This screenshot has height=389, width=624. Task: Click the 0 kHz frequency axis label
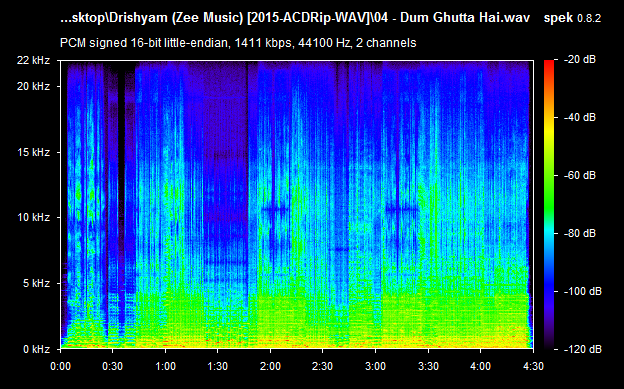[36, 349]
